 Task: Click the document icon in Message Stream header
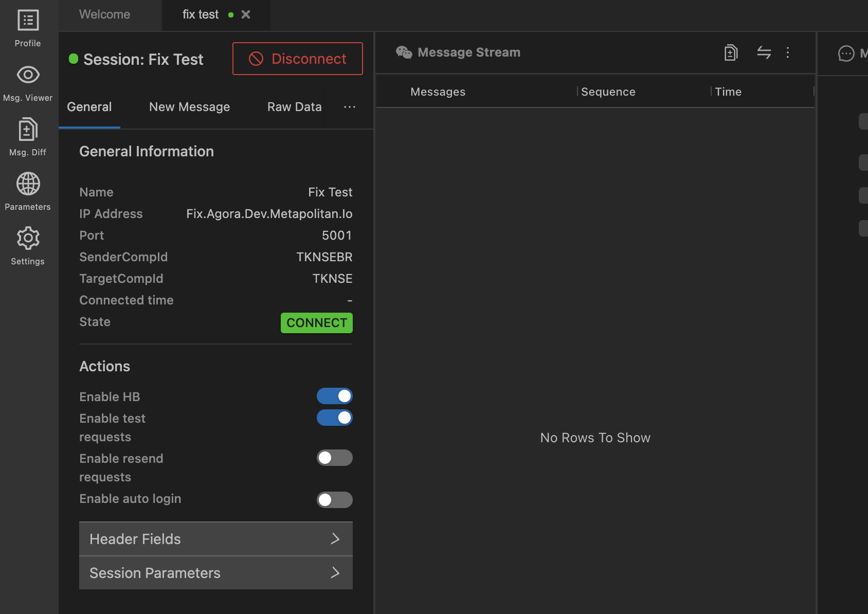point(731,52)
